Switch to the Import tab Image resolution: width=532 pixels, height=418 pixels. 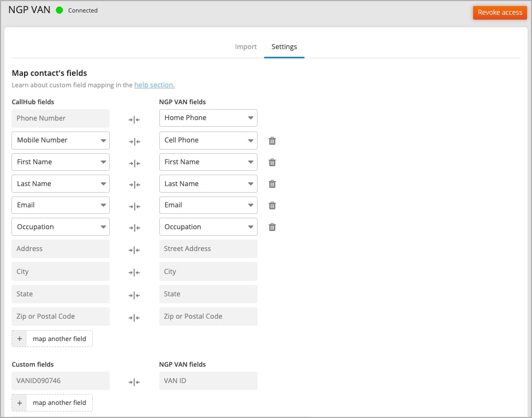pos(246,47)
